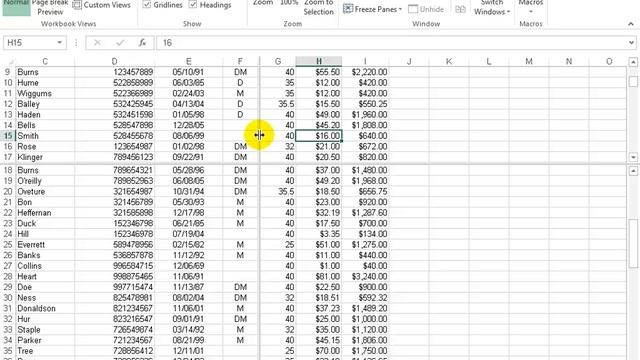Click the cell with number 996584715

point(114,266)
